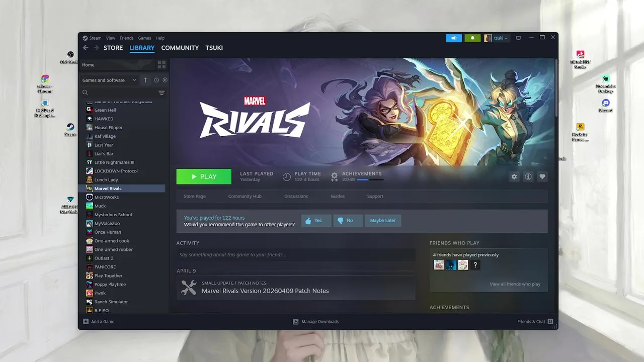Open the Community Hub link
644x362 pixels.
245,196
